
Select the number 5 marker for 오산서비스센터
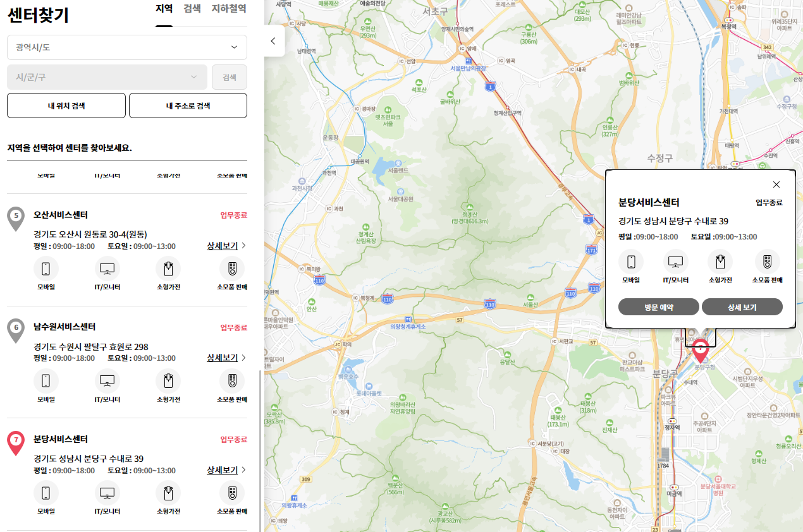pyautogui.click(x=16, y=218)
